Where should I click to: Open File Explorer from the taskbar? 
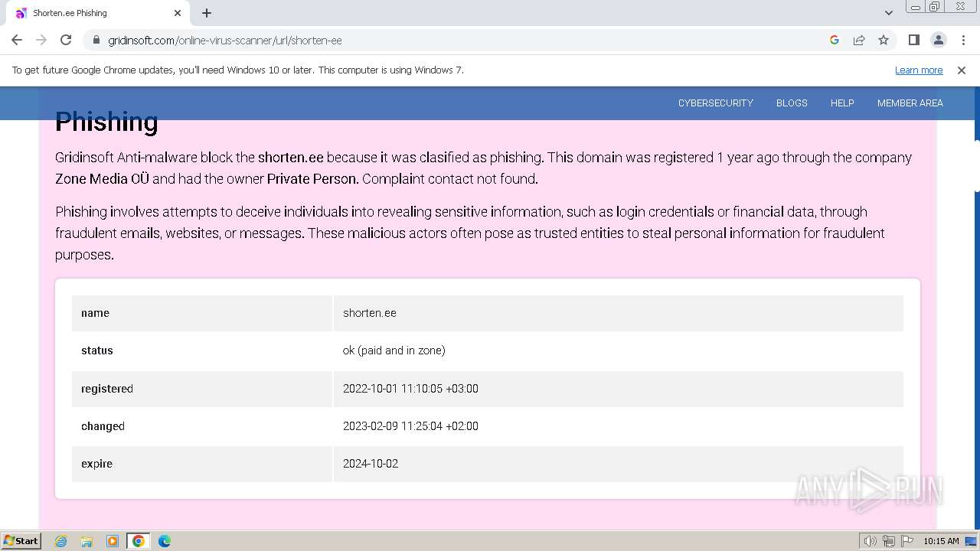click(x=87, y=541)
